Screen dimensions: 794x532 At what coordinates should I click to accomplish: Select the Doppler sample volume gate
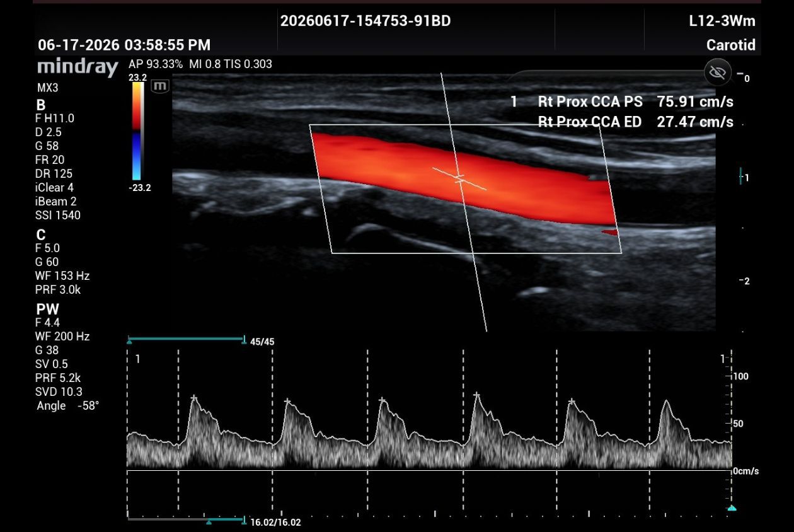click(x=459, y=178)
